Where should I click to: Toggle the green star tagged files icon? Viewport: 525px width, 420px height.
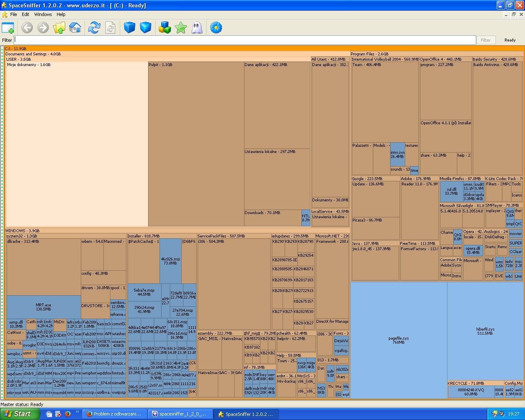pyautogui.click(x=181, y=28)
